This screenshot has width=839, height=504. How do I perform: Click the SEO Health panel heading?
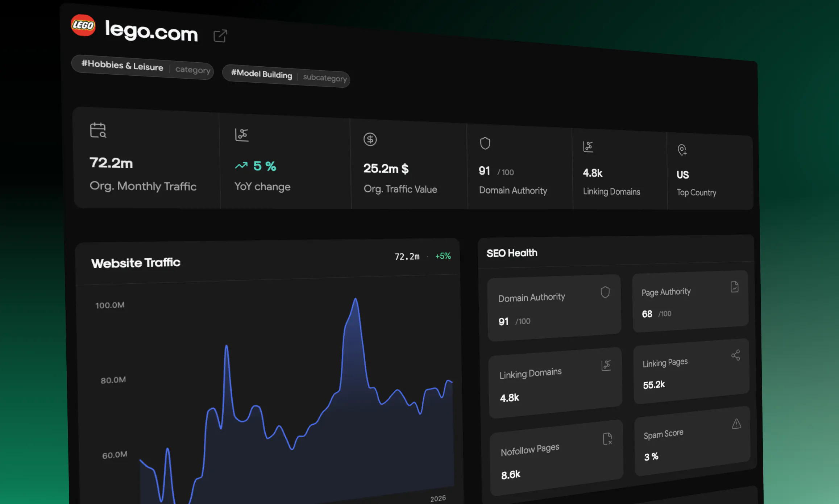(512, 253)
